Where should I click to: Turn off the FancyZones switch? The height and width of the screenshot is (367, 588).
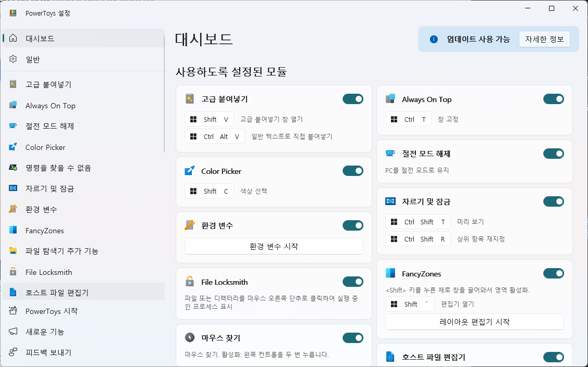coord(554,273)
